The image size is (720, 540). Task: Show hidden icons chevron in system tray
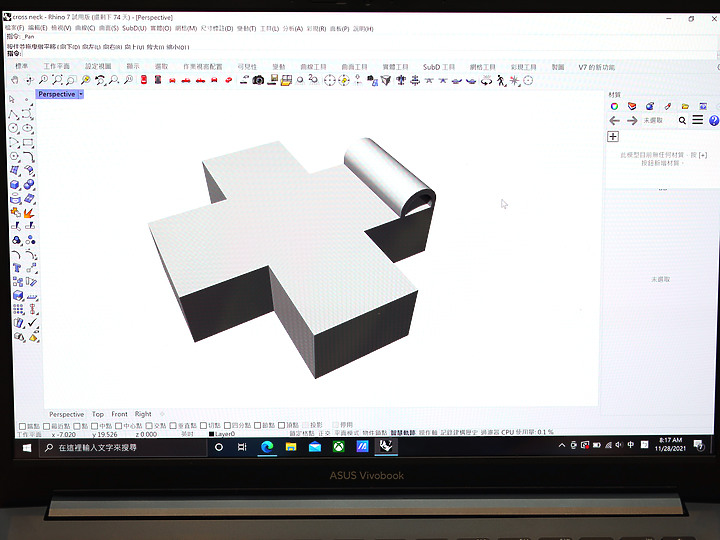coord(562,445)
